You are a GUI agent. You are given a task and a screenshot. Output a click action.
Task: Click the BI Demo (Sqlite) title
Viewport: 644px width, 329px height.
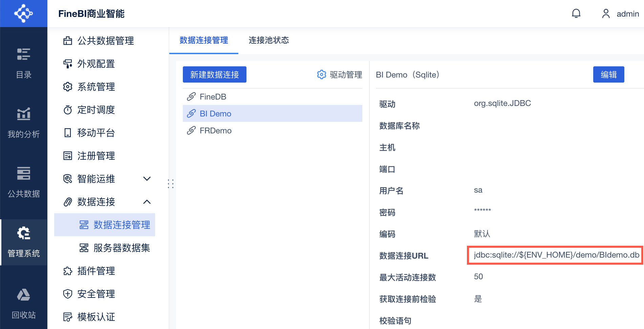[408, 74]
